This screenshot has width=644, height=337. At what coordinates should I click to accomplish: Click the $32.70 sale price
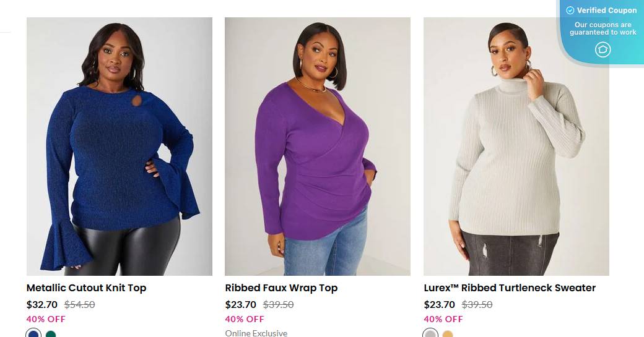point(42,304)
